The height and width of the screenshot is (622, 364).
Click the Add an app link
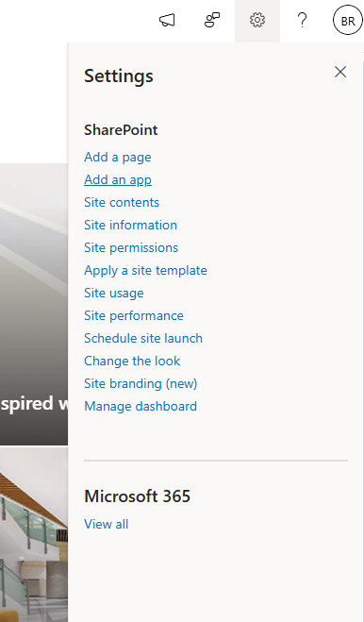[x=118, y=179]
